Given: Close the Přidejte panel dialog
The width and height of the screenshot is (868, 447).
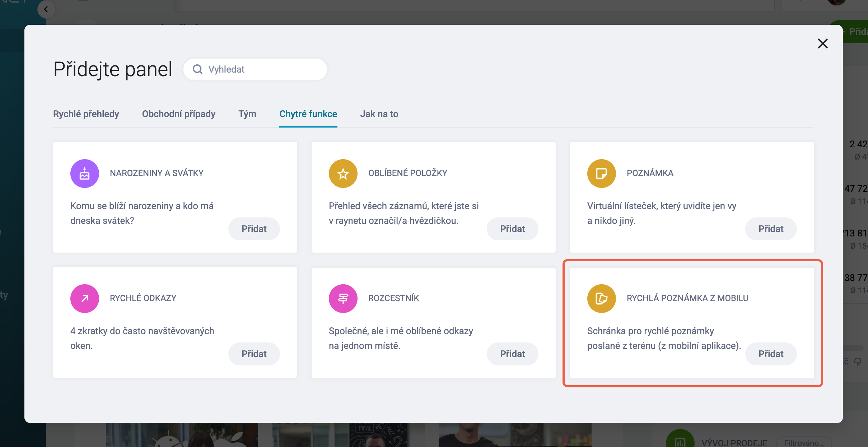Looking at the screenshot, I should [822, 43].
